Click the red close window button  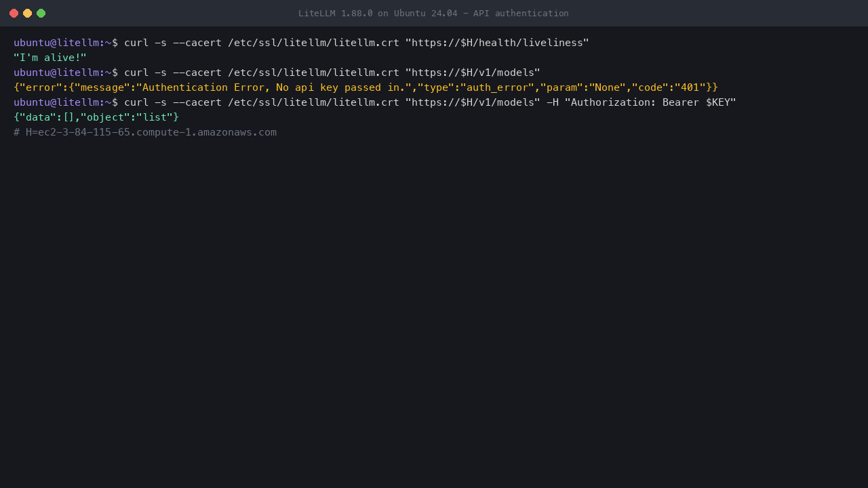point(14,13)
